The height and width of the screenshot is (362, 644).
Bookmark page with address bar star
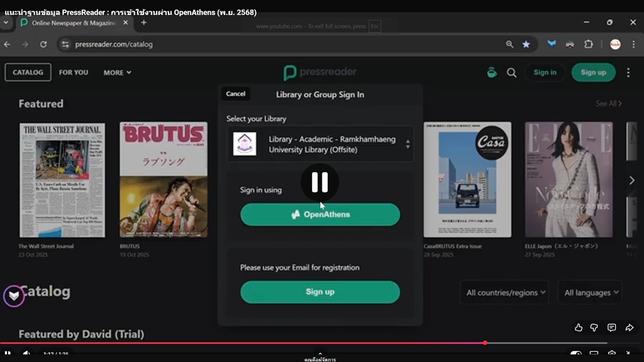[526, 45]
